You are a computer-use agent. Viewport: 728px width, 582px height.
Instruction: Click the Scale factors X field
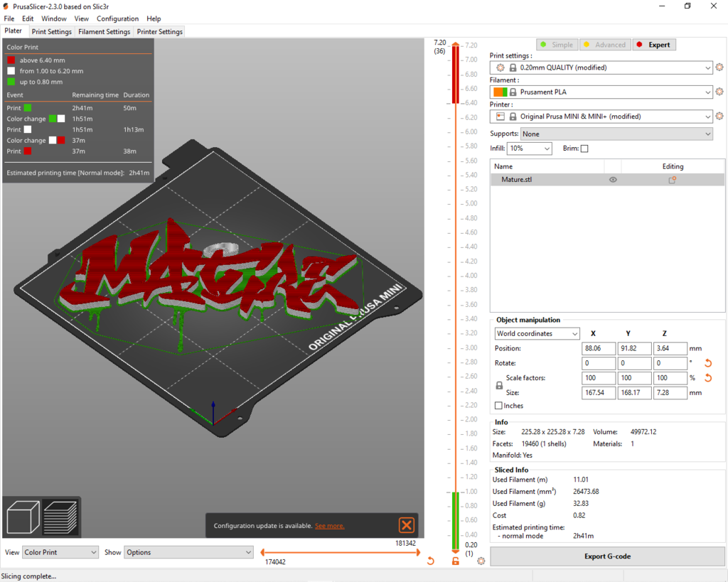tap(599, 378)
